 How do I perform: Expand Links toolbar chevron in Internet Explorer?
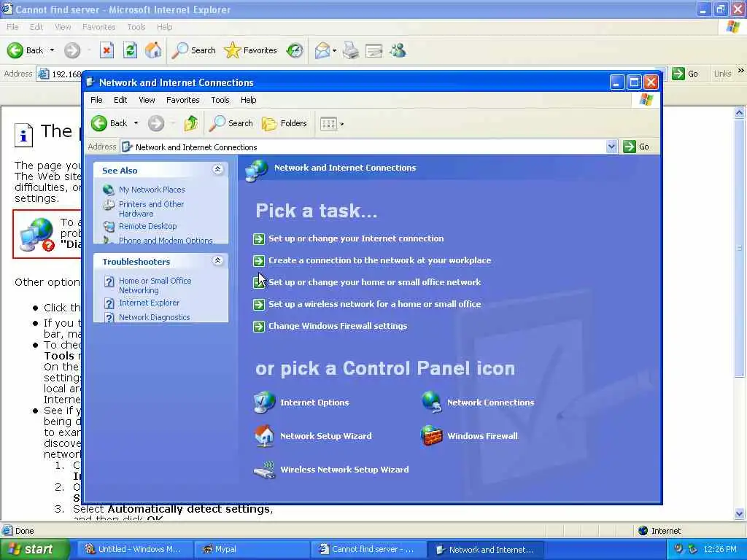(740, 71)
